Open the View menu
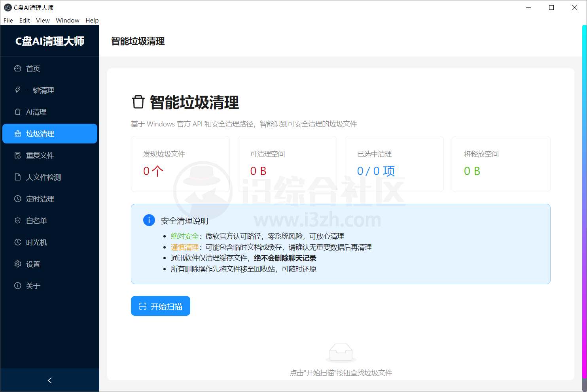This screenshot has height=392, width=587. (43, 20)
